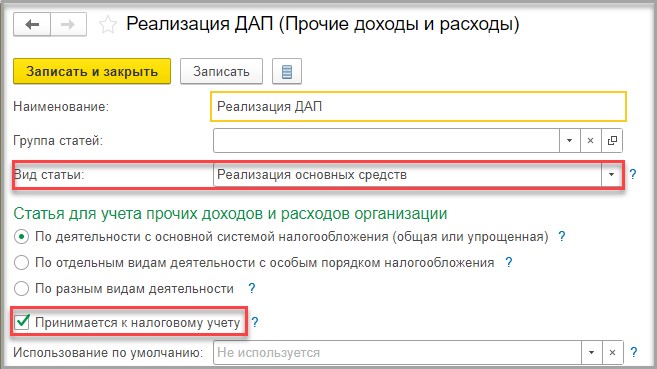Open help for Принимается к налоговому учету
Screen dimensions: 657x369
[254, 322]
